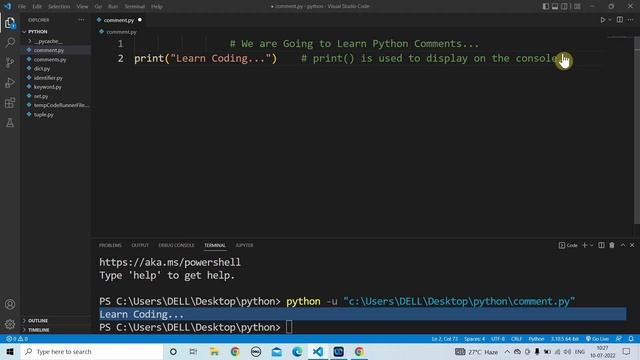Open the Source Control view
This screenshot has height=360, width=640.
point(10,62)
